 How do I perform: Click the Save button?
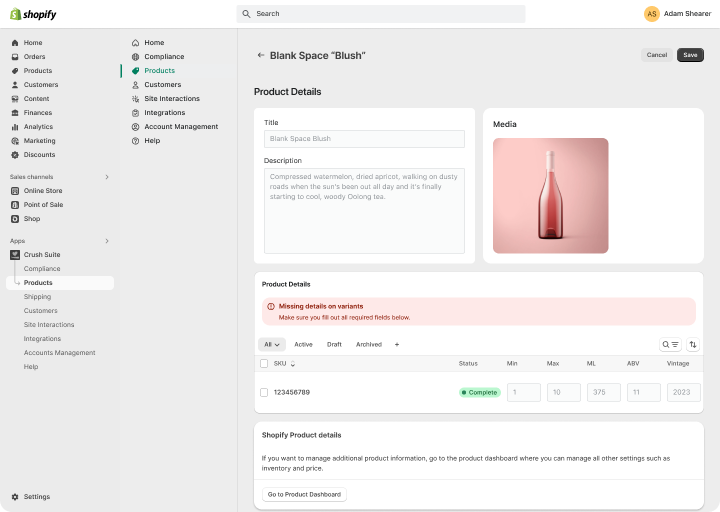point(690,55)
